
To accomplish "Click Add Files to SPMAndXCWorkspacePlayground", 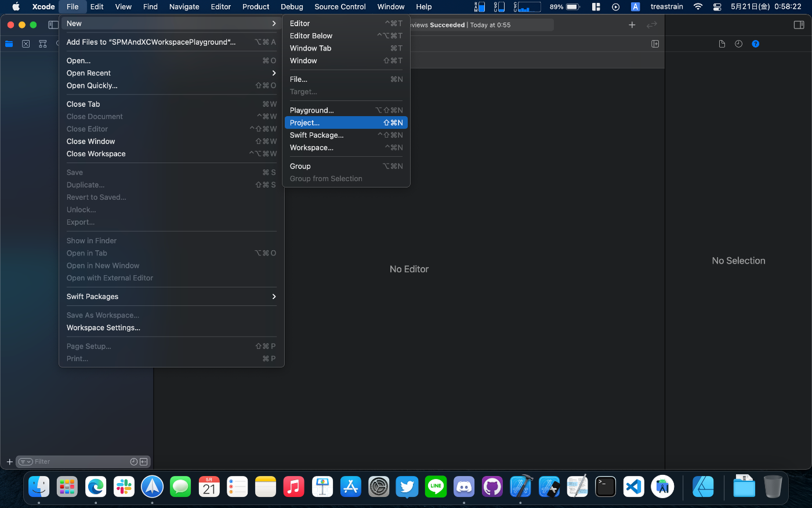I will (x=172, y=42).
